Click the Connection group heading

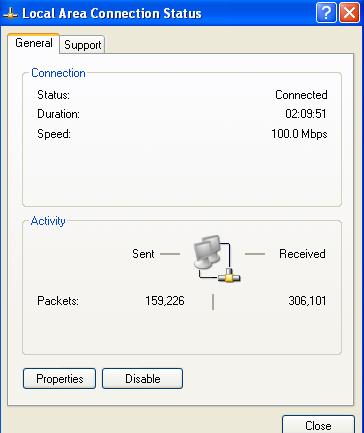click(x=58, y=73)
